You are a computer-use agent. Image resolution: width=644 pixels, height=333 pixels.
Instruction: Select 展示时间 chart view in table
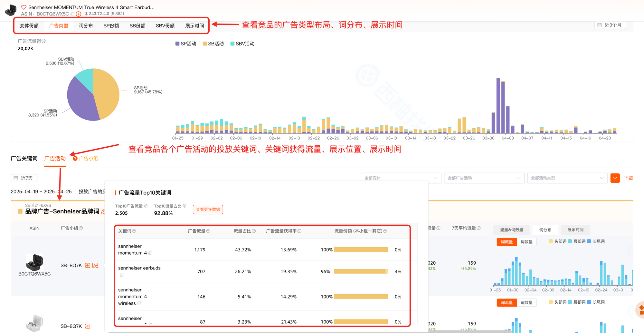point(575,230)
